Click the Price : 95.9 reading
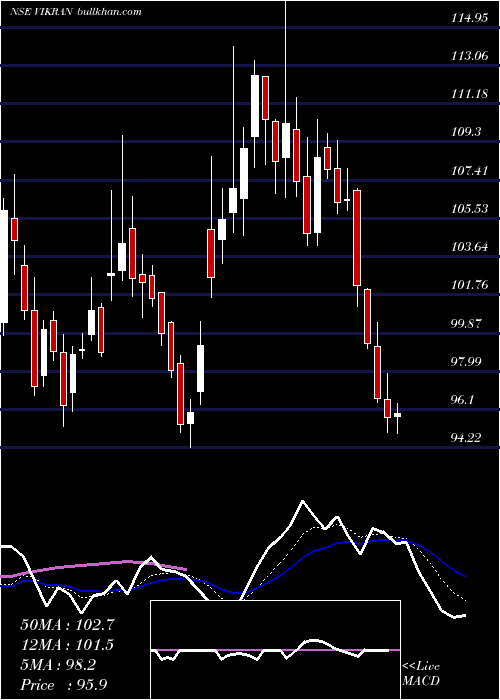Viewport: 500px width, 700px height. pos(63,685)
